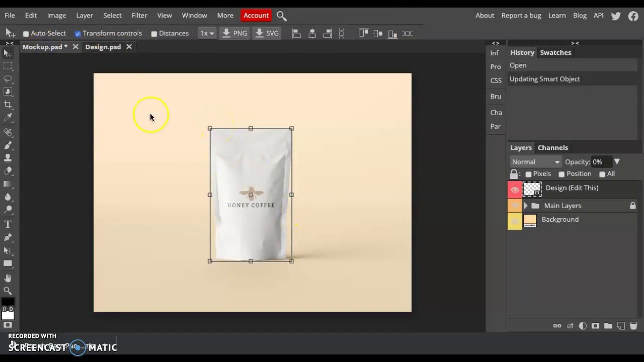Select the Lasso tool
Image resolution: width=644 pixels, height=362 pixels.
click(8, 79)
